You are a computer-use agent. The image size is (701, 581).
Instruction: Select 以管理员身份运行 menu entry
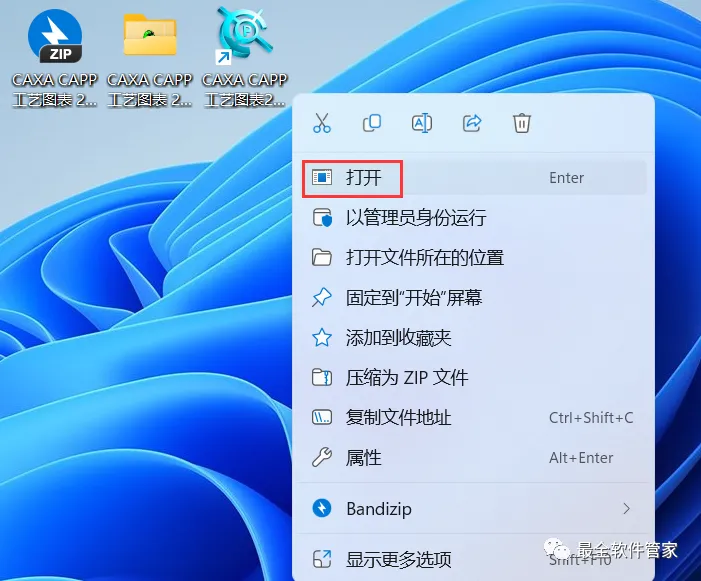pos(474,218)
